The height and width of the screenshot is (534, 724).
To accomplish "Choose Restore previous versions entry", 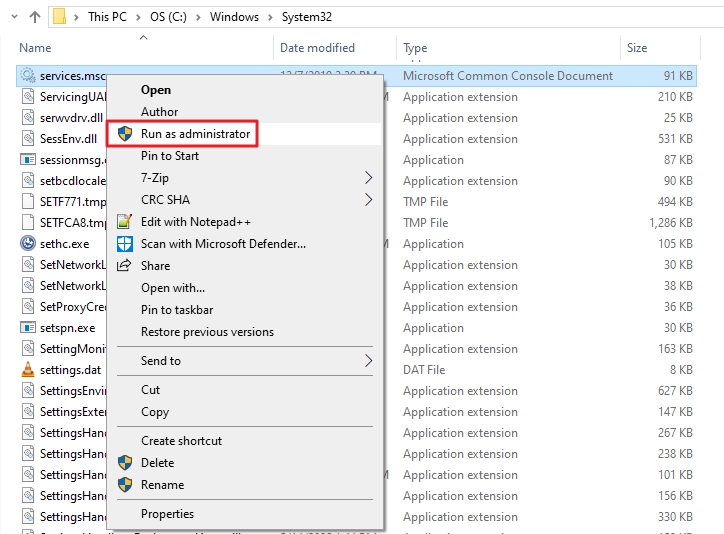I will (x=207, y=332).
